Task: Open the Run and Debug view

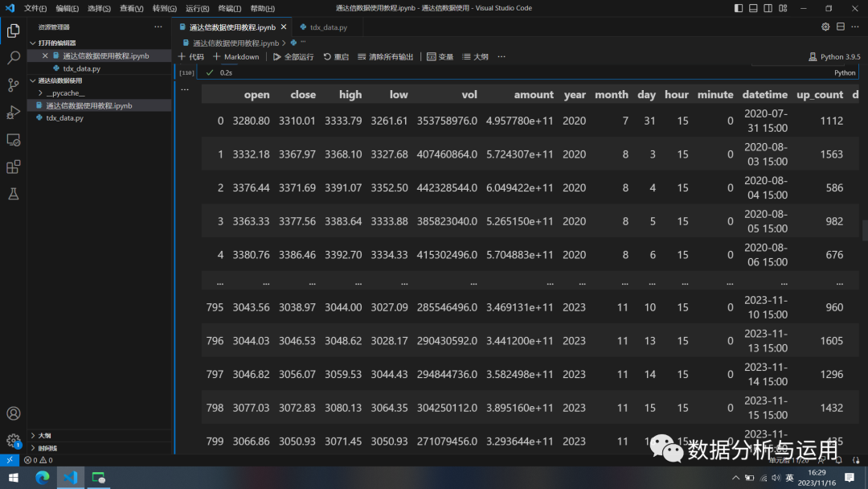Action: point(13,111)
